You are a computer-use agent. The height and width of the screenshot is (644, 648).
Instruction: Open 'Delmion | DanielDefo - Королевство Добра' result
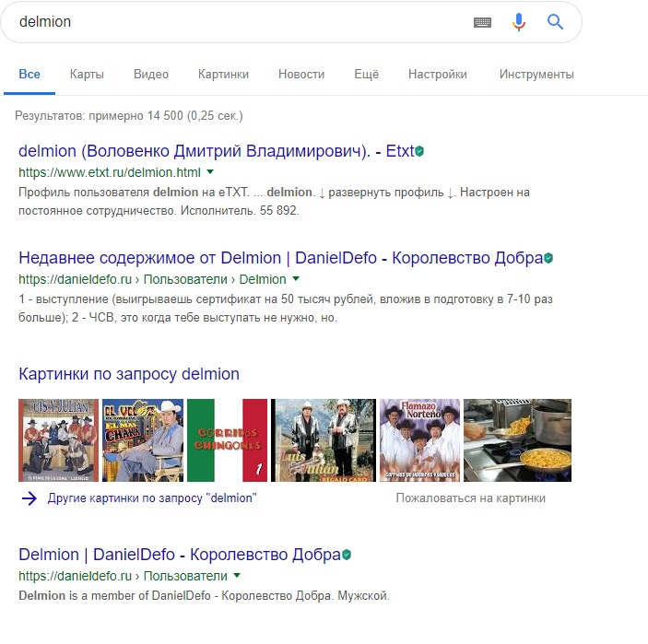click(x=180, y=555)
